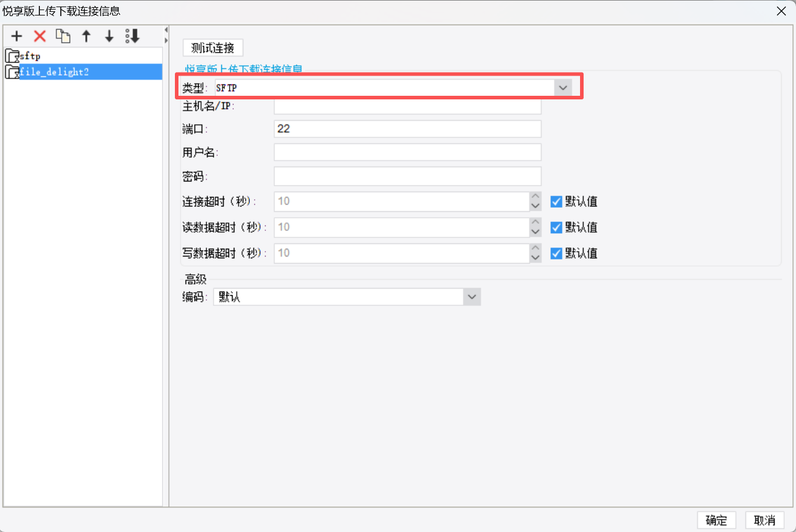Delete connection with the red X icon
This screenshot has height=532, width=796.
[x=40, y=36]
